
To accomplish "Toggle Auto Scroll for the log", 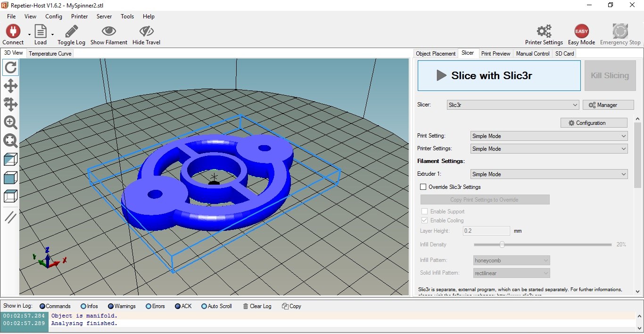I will coord(217,306).
